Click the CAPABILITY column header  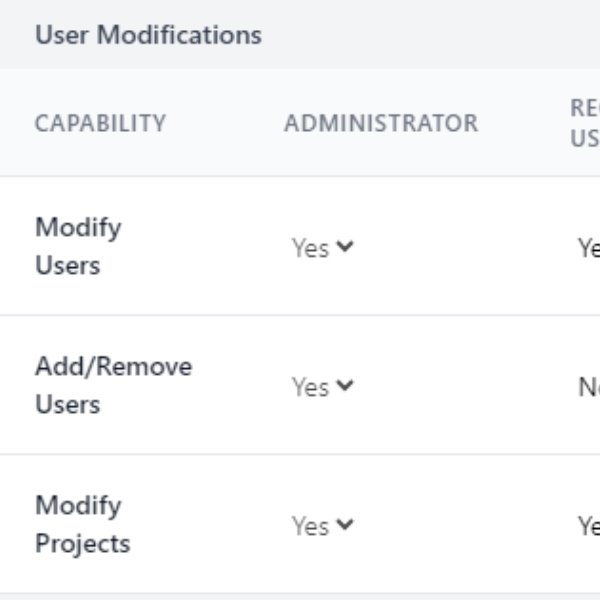pos(100,123)
